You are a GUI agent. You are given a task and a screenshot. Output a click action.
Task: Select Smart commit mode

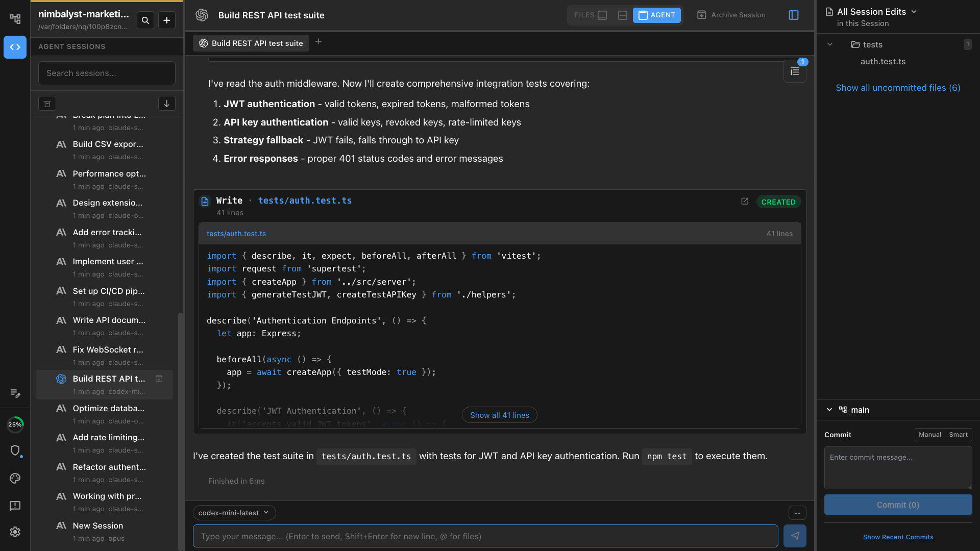958,435
